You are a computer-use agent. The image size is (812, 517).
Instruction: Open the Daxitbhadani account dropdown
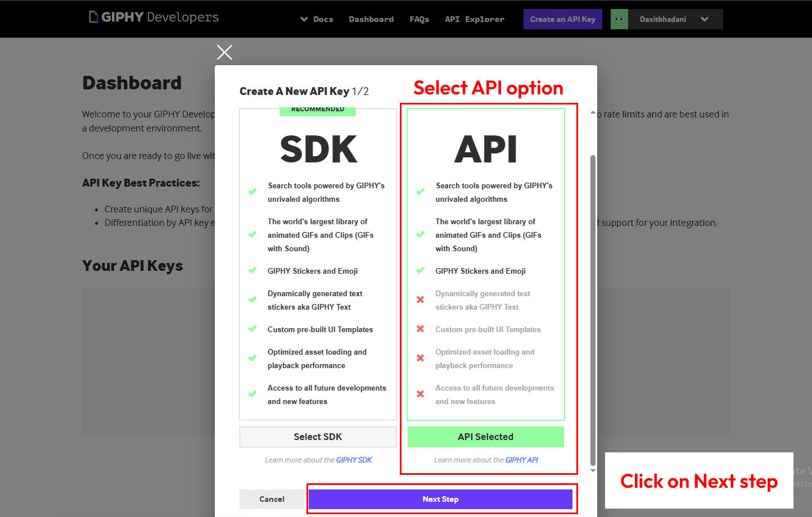673,19
